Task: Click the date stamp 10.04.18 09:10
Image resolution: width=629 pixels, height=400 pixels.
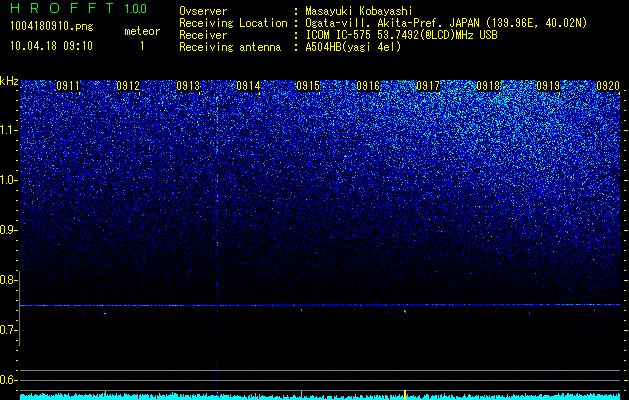Action: pos(51,46)
